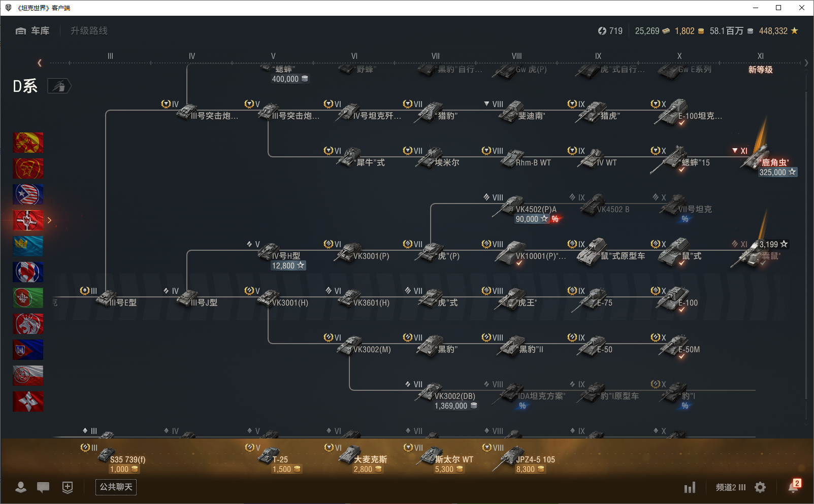Viewport: 814px width, 504px height.
Task: Select the blue flag with rooster emblem
Action: (x=28, y=272)
